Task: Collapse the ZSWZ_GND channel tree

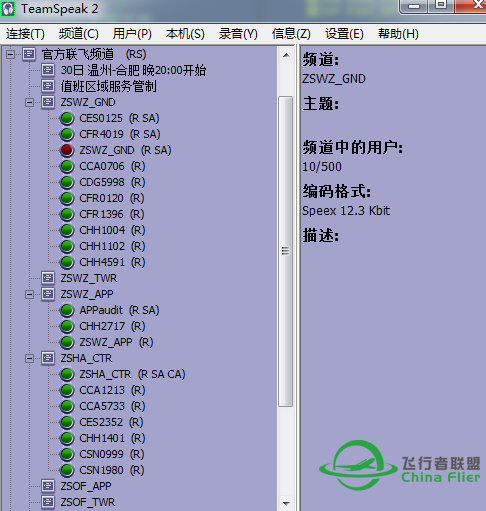Action: click(x=29, y=102)
